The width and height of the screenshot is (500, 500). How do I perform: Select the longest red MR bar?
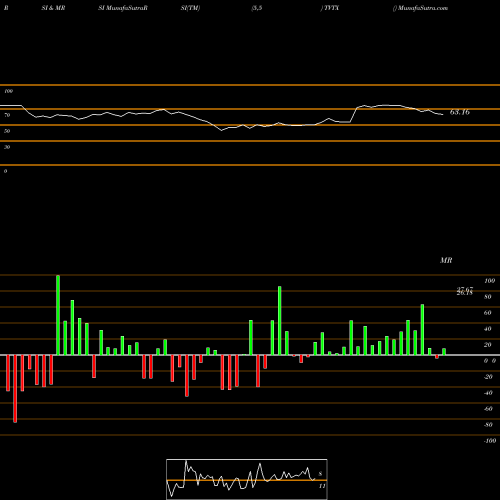point(15,389)
